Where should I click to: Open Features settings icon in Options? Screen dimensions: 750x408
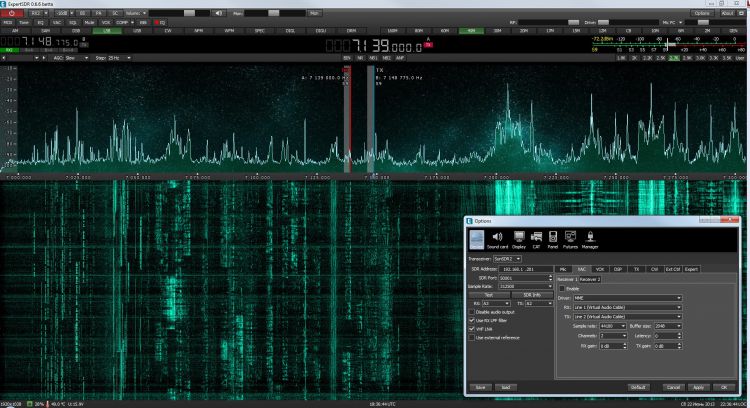(x=570, y=240)
